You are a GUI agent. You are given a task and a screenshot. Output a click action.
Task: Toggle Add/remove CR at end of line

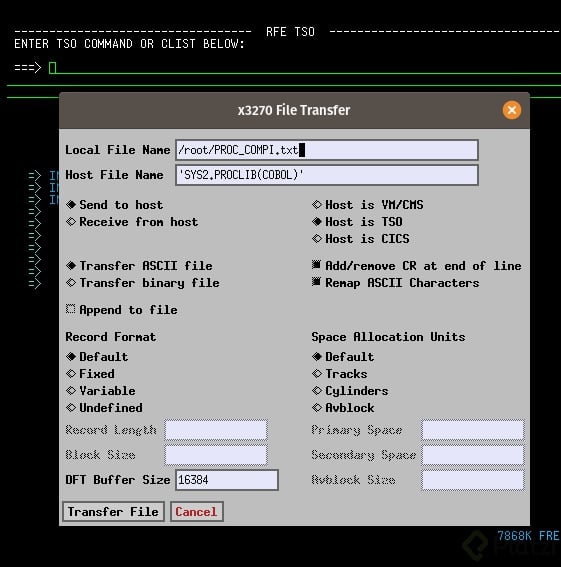417,266
